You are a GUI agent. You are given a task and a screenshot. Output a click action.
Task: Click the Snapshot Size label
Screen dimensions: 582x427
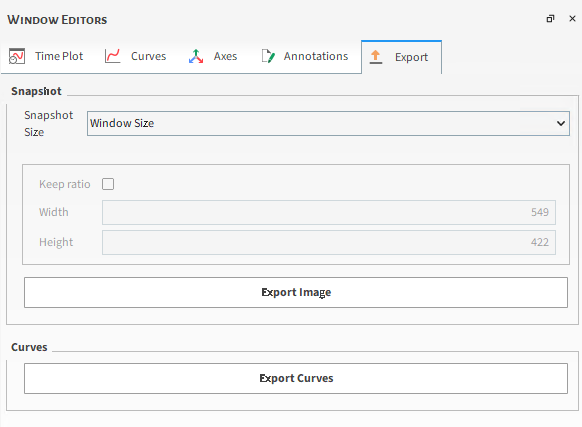(49, 124)
